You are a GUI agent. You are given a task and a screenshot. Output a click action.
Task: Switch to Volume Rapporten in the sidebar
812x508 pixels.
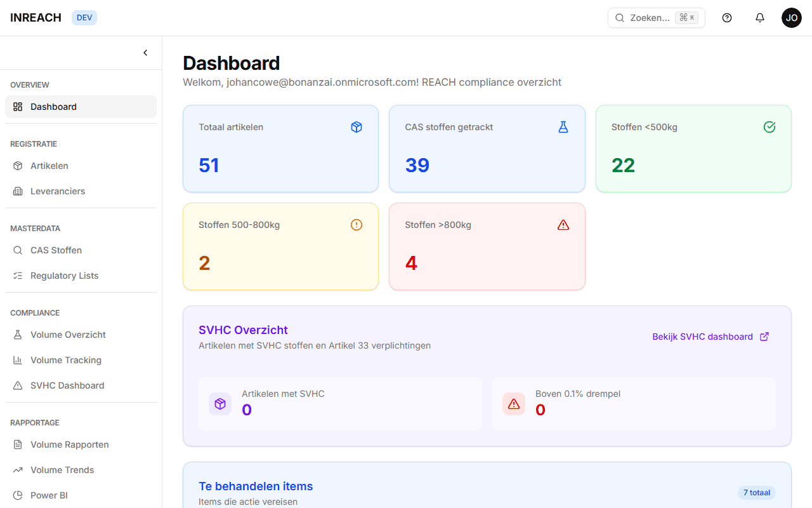pos(70,444)
